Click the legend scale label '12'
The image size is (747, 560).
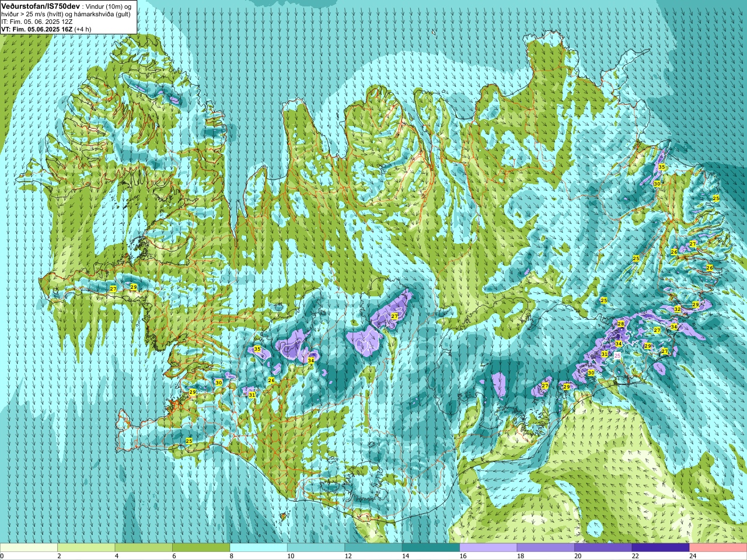click(348, 556)
